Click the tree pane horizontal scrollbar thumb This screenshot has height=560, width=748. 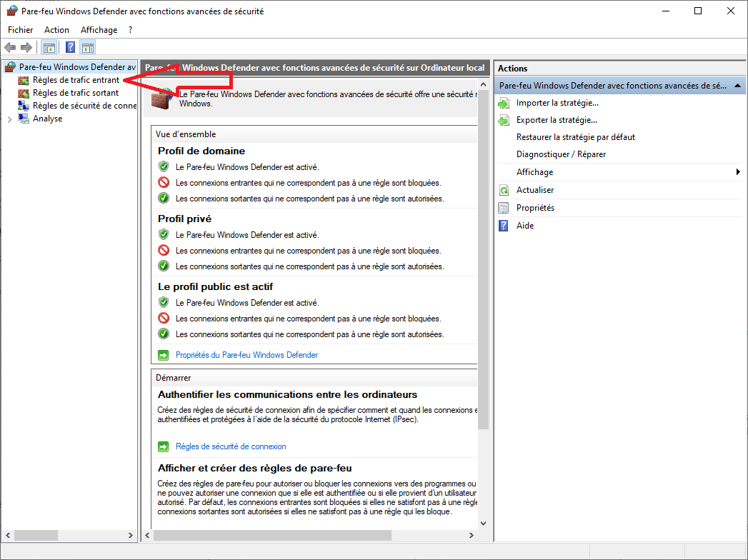[36, 535]
